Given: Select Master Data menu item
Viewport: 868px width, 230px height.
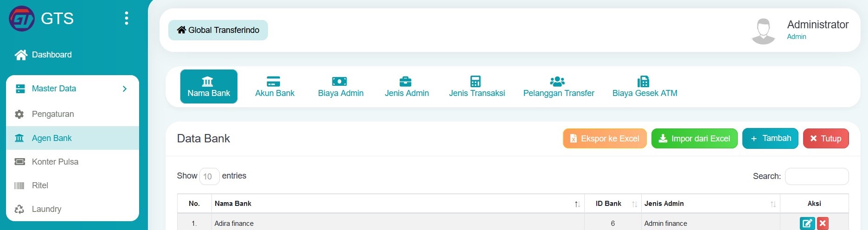Looking at the screenshot, I should (72, 89).
